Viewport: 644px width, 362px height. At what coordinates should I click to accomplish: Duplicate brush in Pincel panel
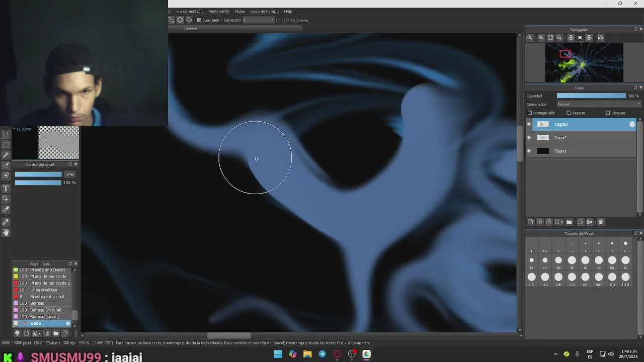pyautogui.click(x=65, y=333)
